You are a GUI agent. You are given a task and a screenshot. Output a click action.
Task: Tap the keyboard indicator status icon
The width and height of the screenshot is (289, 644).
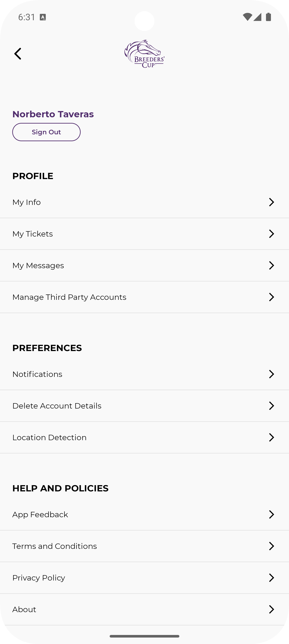coord(43,17)
